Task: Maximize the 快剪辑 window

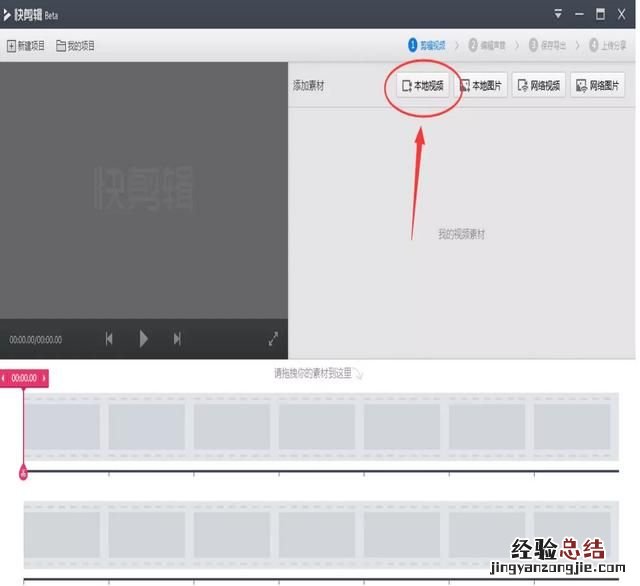Action: [x=600, y=14]
